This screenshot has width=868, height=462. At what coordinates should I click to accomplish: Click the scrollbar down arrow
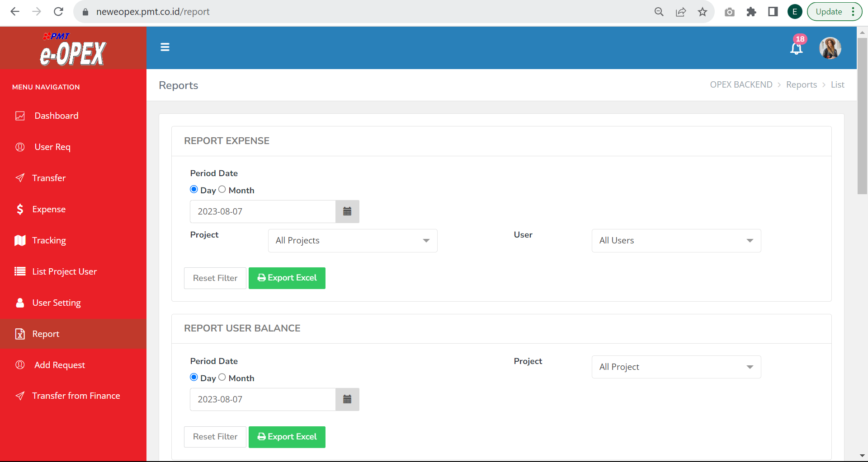coord(863,456)
